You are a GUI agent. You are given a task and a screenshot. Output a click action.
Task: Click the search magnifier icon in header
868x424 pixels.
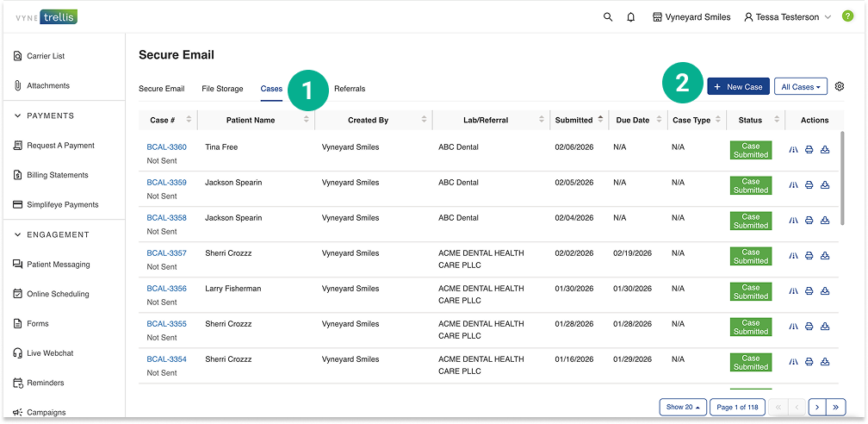[x=608, y=17]
